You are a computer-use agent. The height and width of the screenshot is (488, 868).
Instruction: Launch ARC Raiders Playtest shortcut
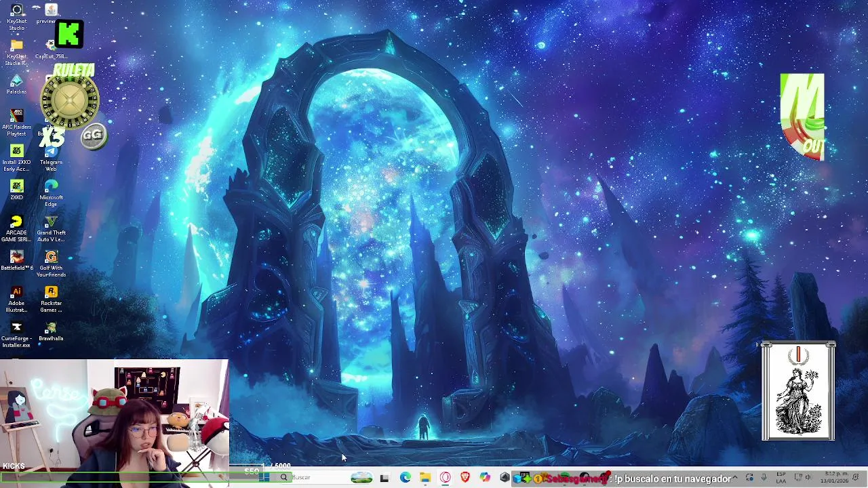(x=17, y=123)
